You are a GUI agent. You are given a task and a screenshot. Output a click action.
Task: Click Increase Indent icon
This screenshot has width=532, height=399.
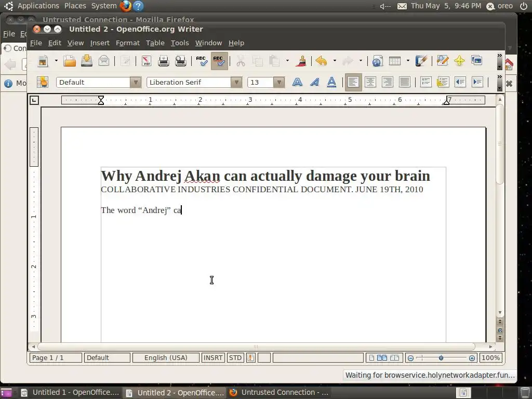click(477, 82)
